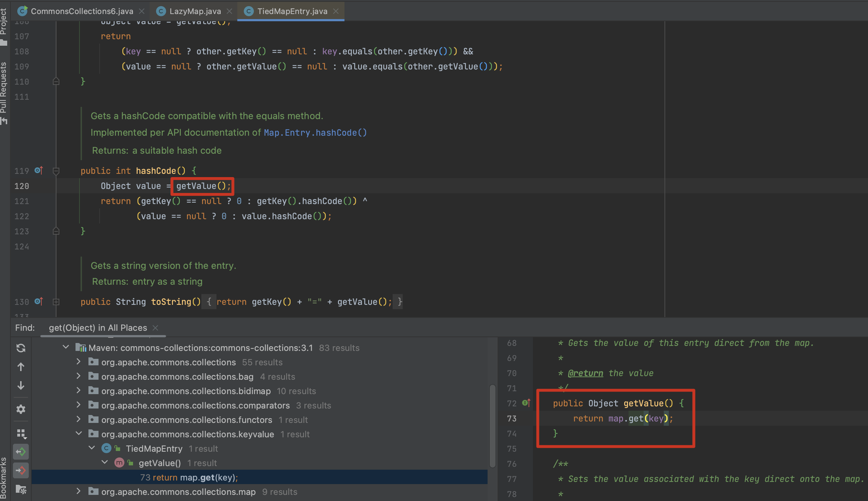The width and height of the screenshot is (868, 501).
Task: Expand the folded toString method at line 130
Action: click(x=56, y=302)
